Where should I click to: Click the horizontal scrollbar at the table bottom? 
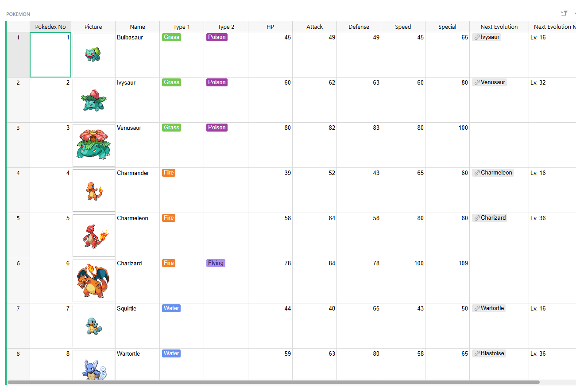[274, 382]
